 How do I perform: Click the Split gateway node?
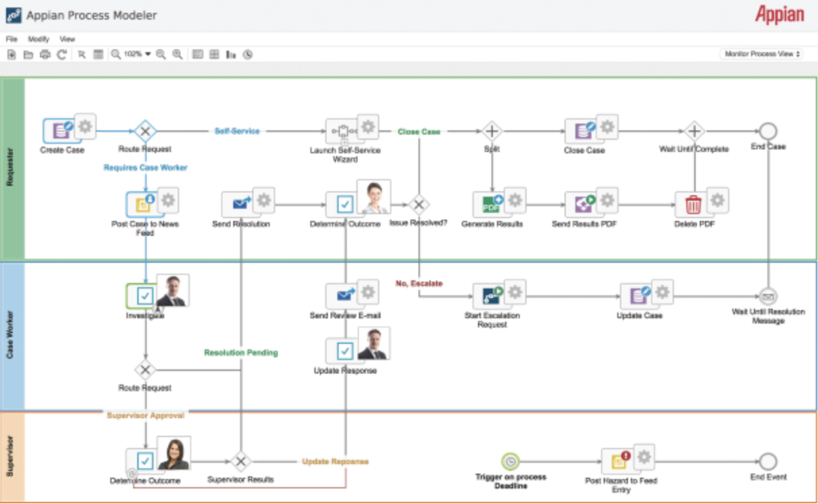click(x=491, y=130)
